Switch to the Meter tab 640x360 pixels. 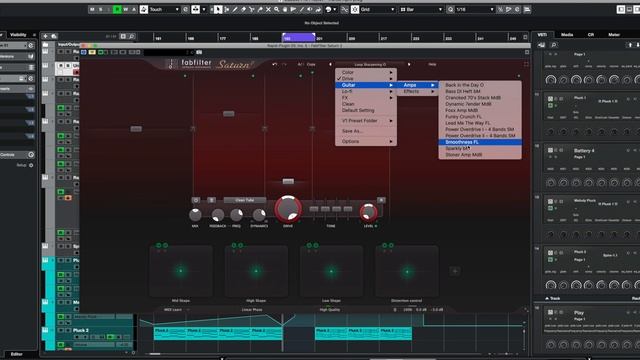point(613,35)
